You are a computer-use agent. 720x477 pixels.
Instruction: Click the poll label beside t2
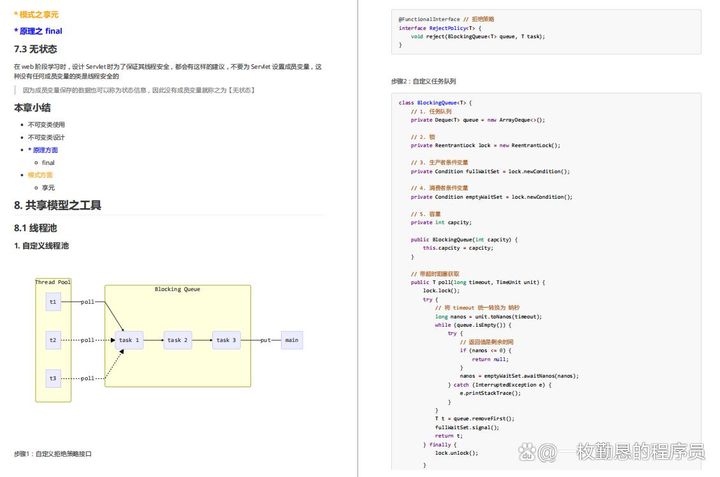click(x=87, y=340)
